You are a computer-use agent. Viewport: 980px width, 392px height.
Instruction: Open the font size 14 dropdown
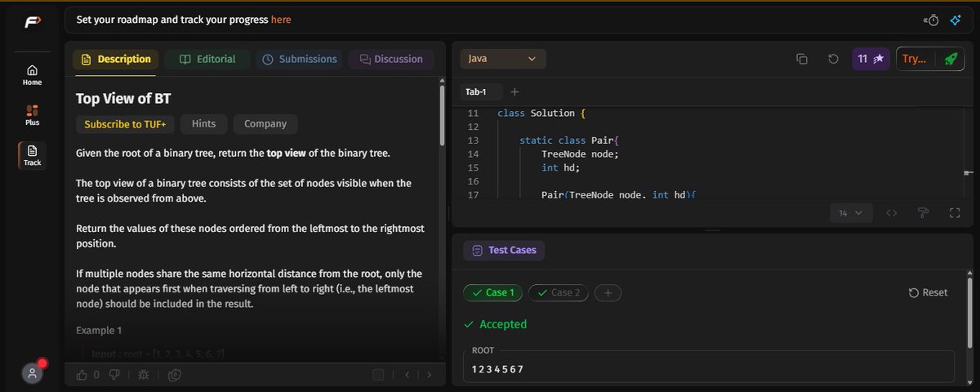852,213
